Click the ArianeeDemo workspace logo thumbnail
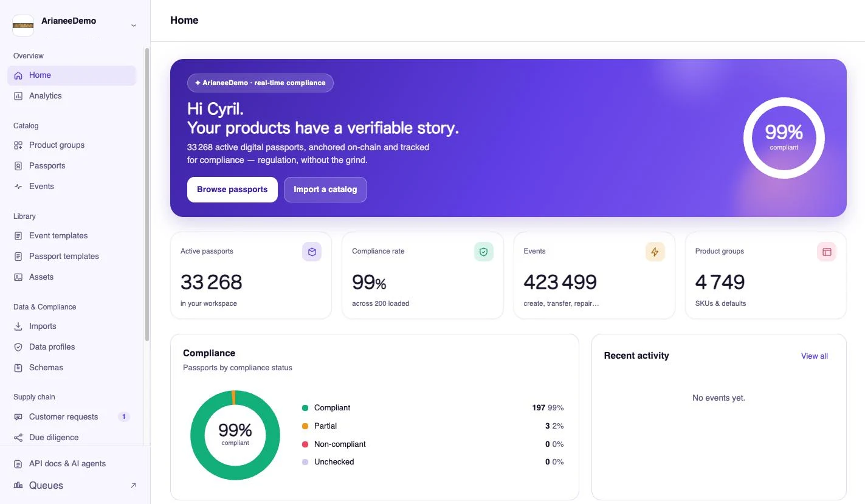 [x=23, y=26]
